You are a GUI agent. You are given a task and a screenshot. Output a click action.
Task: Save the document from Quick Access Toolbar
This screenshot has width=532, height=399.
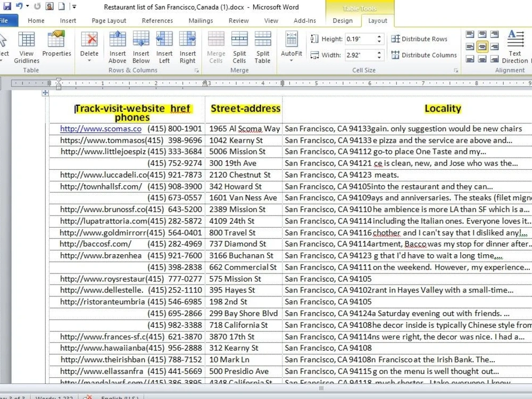click(x=7, y=6)
